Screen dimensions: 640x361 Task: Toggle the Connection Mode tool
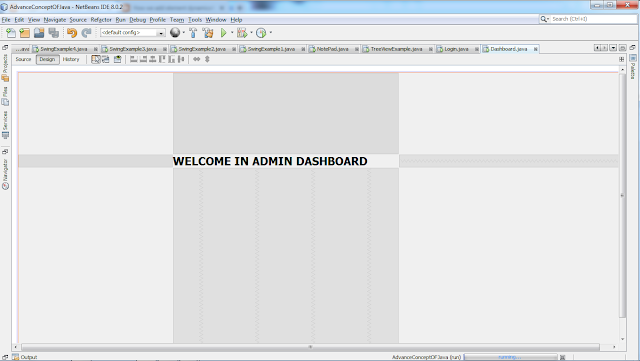coord(106,60)
